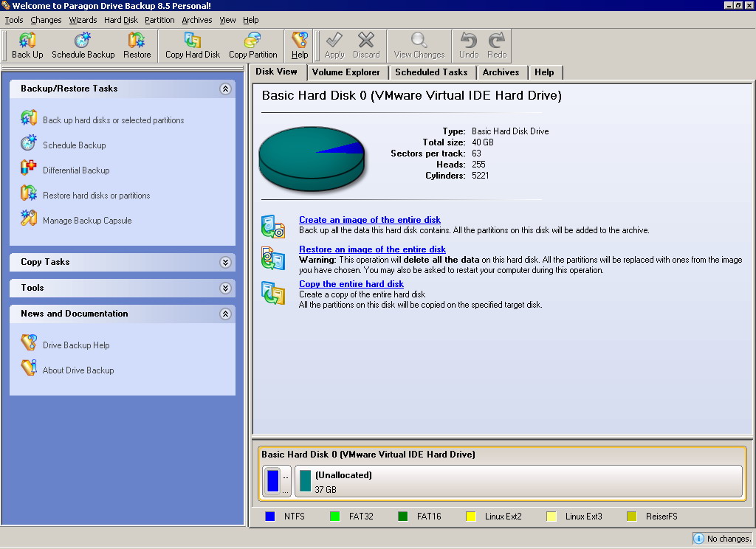Collapse the News and Documentation panel

[225, 314]
